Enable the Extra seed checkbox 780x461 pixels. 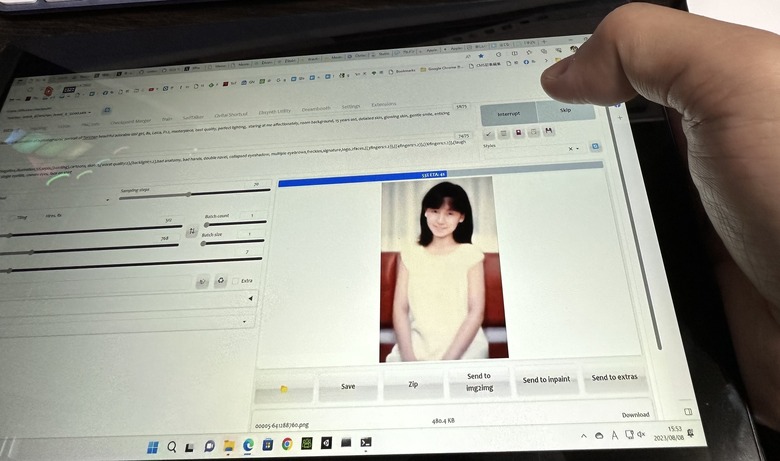click(x=235, y=281)
